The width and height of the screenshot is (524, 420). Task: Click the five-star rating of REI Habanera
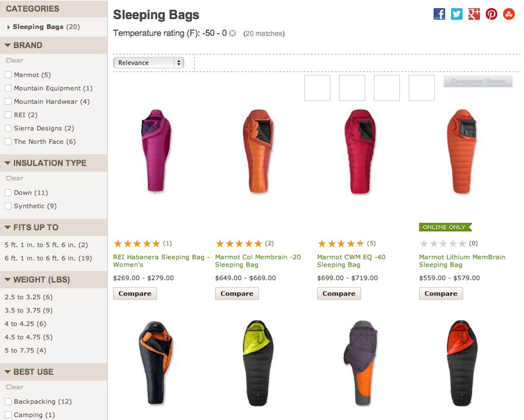(x=137, y=244)
